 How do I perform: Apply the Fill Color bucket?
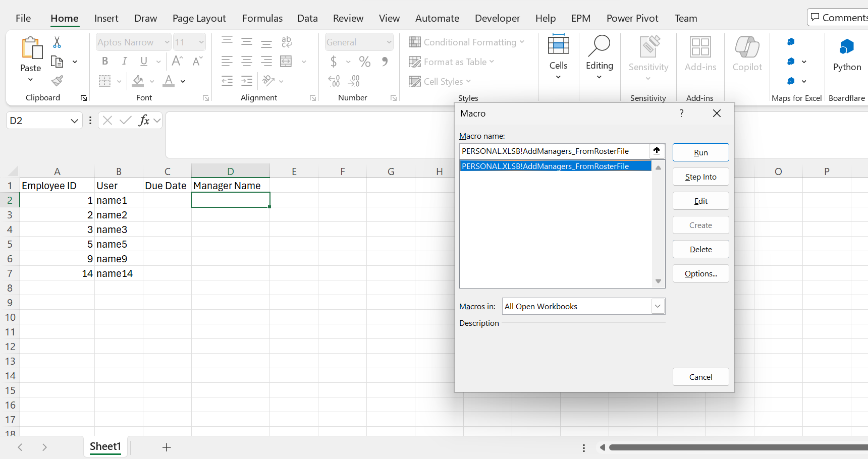(x=138, y=81)
